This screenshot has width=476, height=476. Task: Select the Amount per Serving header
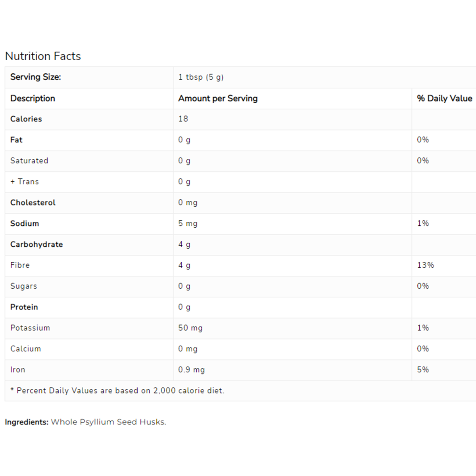click(x=218, y=98)
